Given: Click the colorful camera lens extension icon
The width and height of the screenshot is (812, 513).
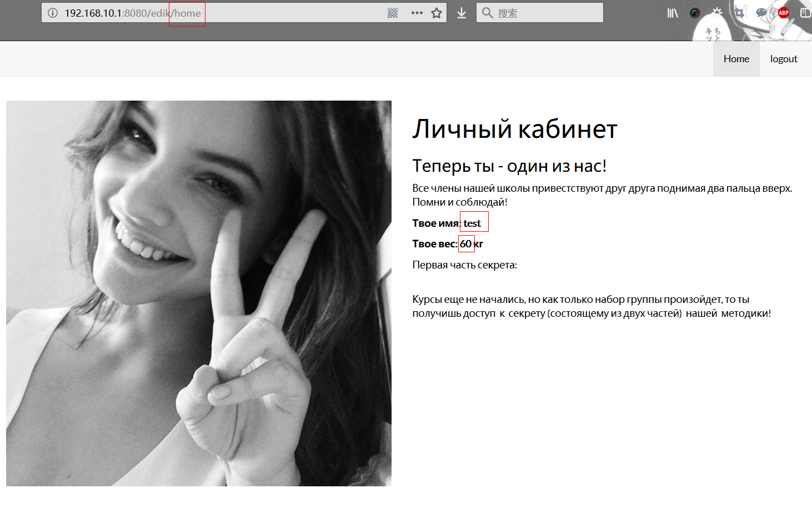Looking at the screenshot, I should 695,13.
